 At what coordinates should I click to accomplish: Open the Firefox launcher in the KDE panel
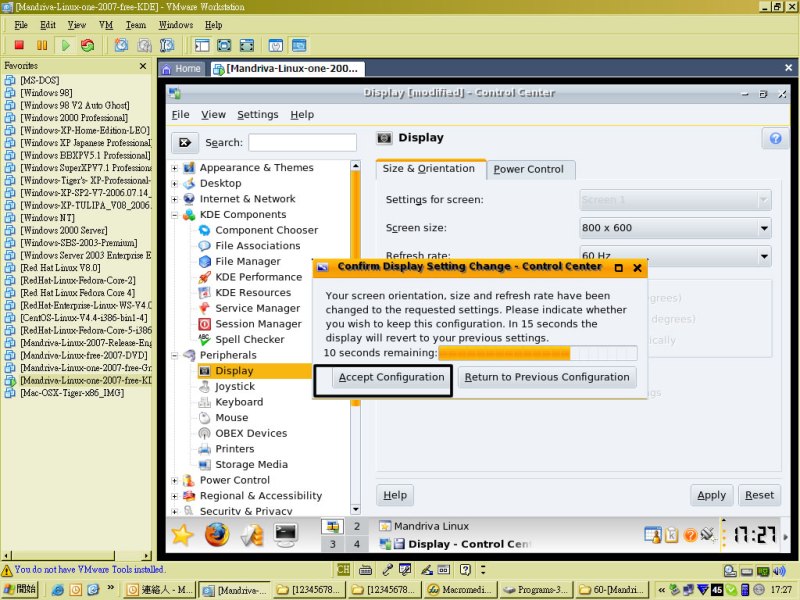pyautogui.click(x=217, y=535)
